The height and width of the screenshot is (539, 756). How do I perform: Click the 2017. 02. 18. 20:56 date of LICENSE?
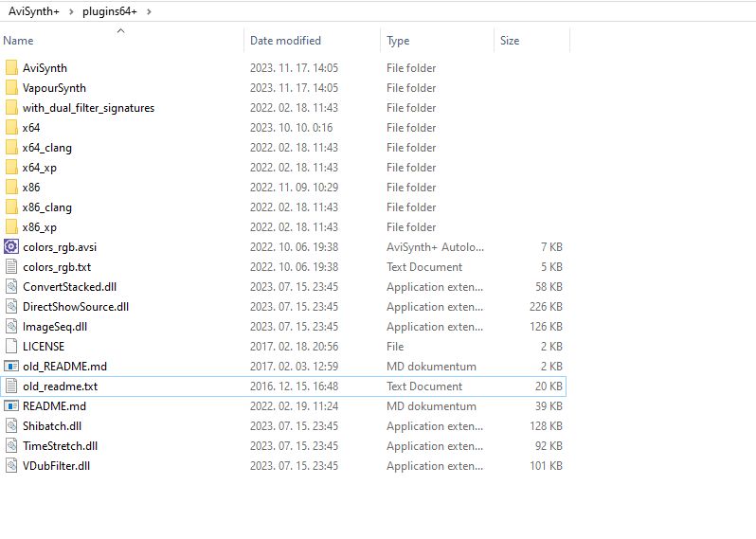294,346
